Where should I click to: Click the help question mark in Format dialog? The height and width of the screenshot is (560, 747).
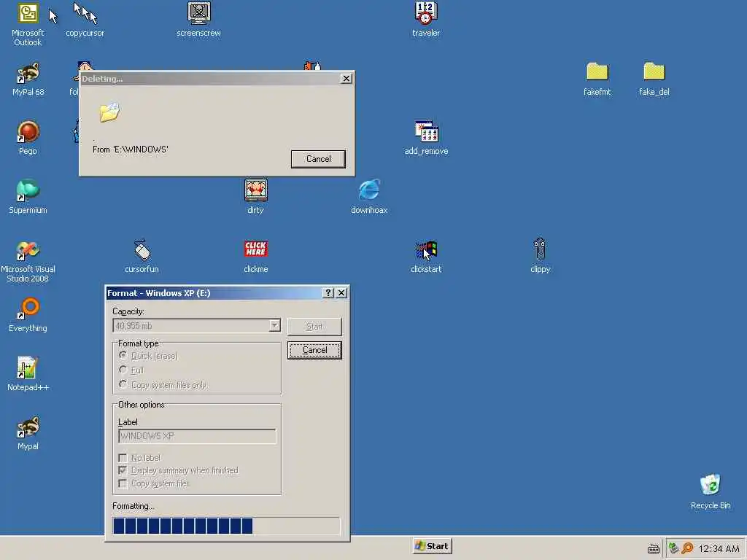pyautogui.click(x=328, y=293)
